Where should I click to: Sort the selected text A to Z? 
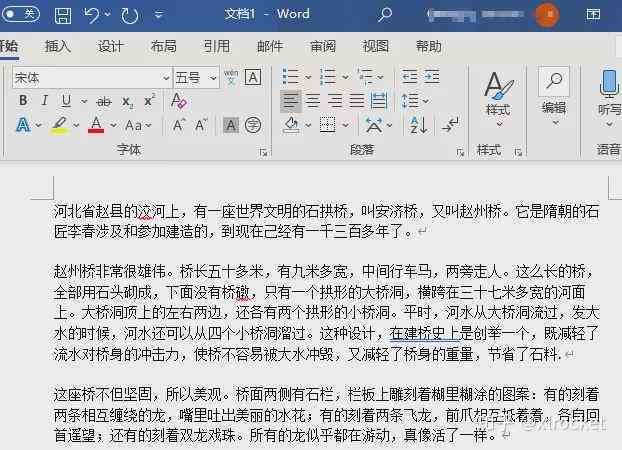click(419, 125)
